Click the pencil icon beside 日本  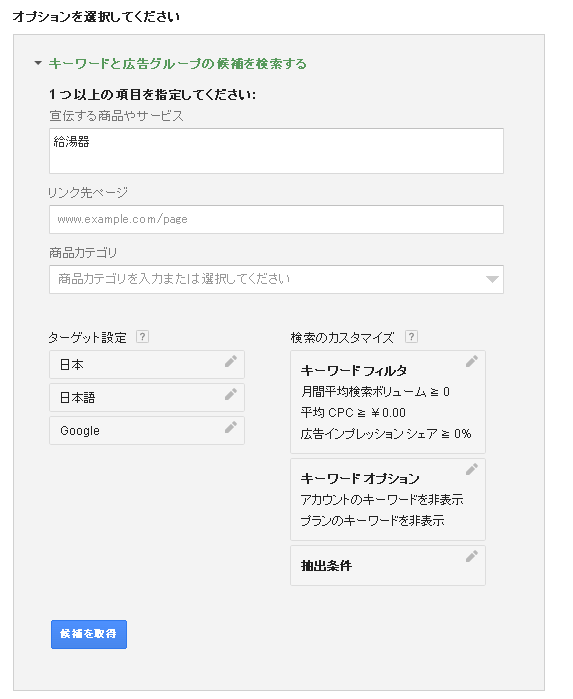(231, 361)
